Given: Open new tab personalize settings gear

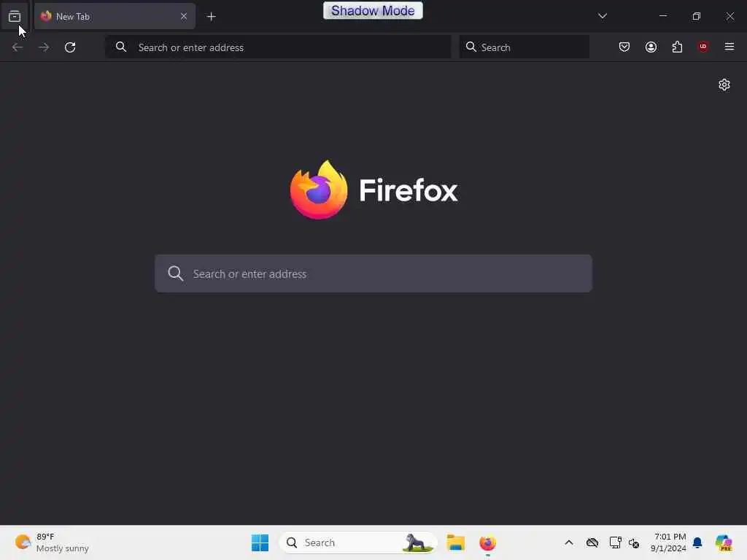Looking at the screenshot, I should [x=724, y=85].
